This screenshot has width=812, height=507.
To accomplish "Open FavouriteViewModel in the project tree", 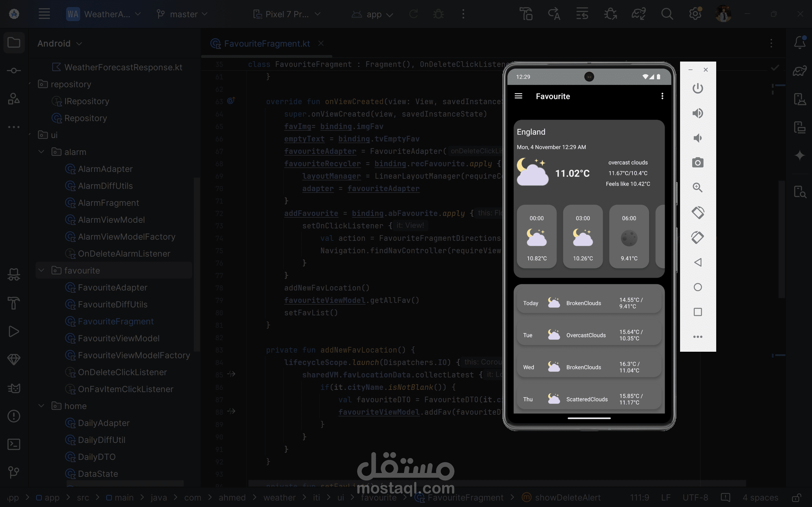I will pos(118,338).
